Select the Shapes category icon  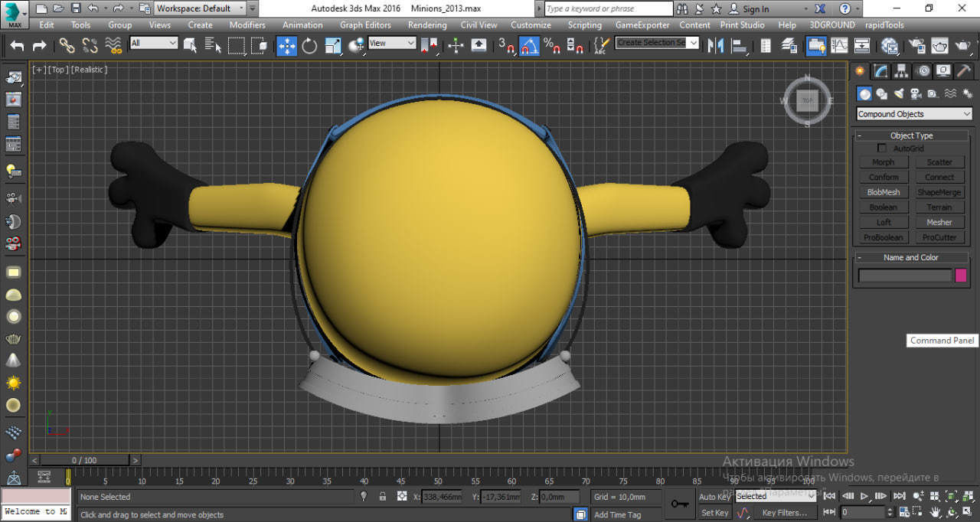(881, 94)
